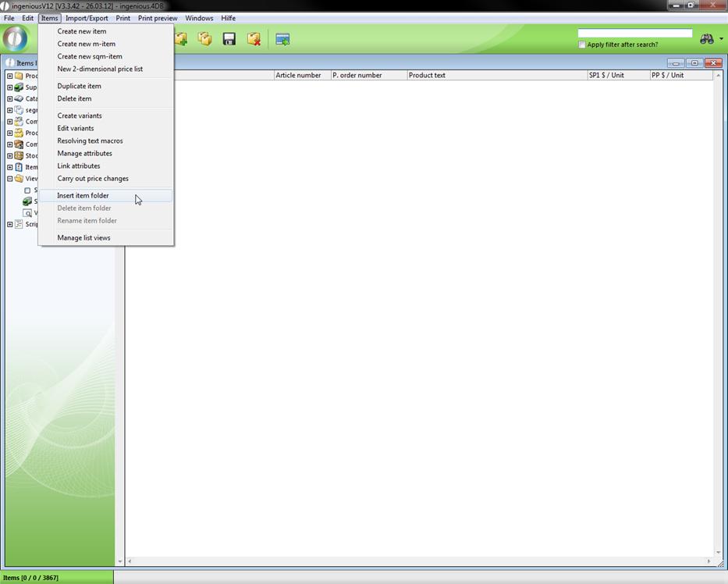This screenshot has height=584, width=728.
Task: Choose Manage list views menu entry
Action: click(x=83, y=237)
